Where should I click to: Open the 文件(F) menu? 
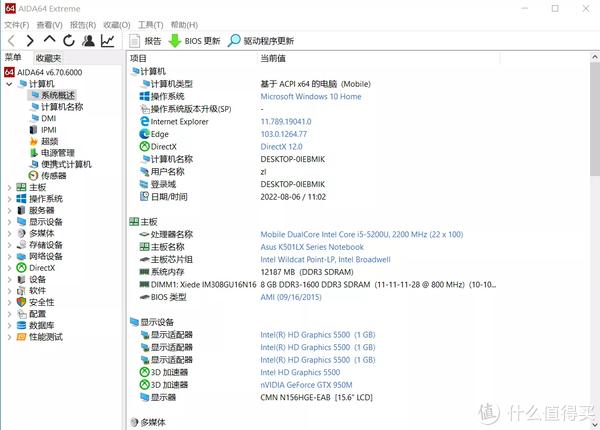(x=16, y=25)
